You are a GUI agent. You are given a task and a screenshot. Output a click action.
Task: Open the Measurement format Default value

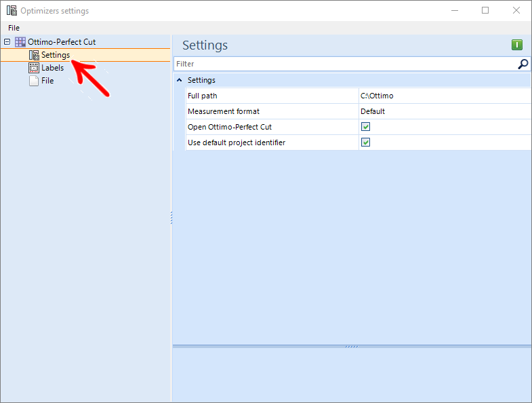pos(445,111)
